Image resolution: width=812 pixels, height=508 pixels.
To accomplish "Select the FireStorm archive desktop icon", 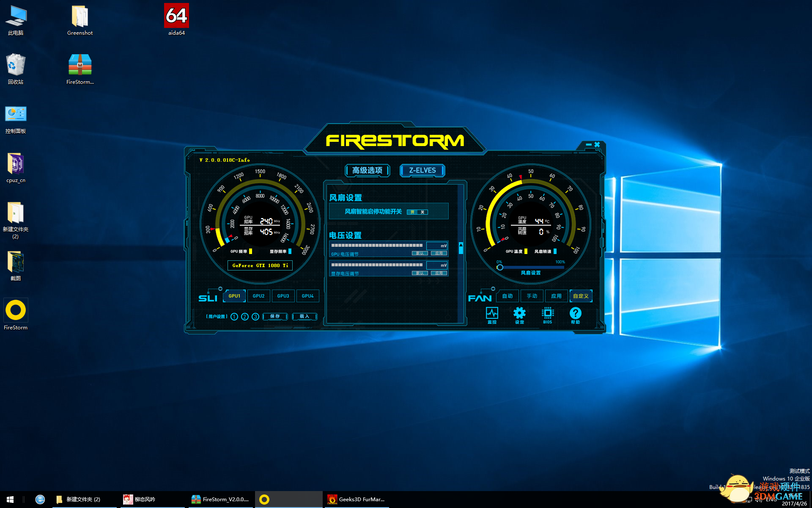I will pos(80,69).
